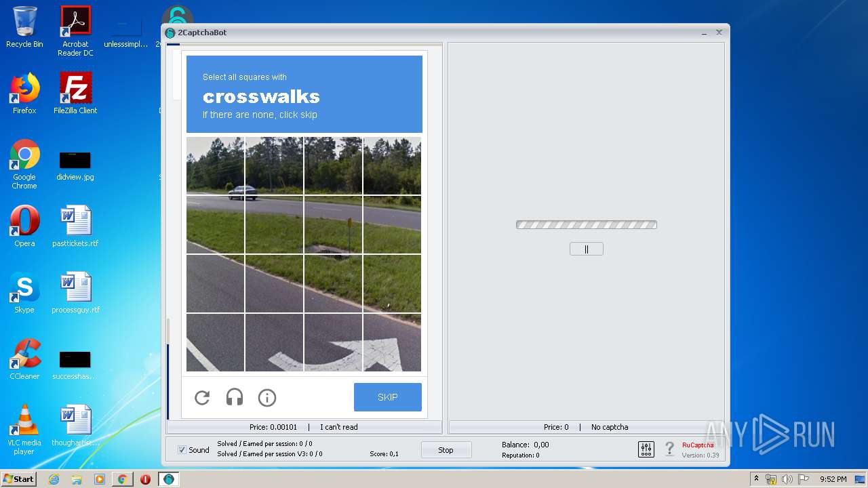Open FileZilla Client desktop shortcut

pyautogui.click(x=75, y=94)
